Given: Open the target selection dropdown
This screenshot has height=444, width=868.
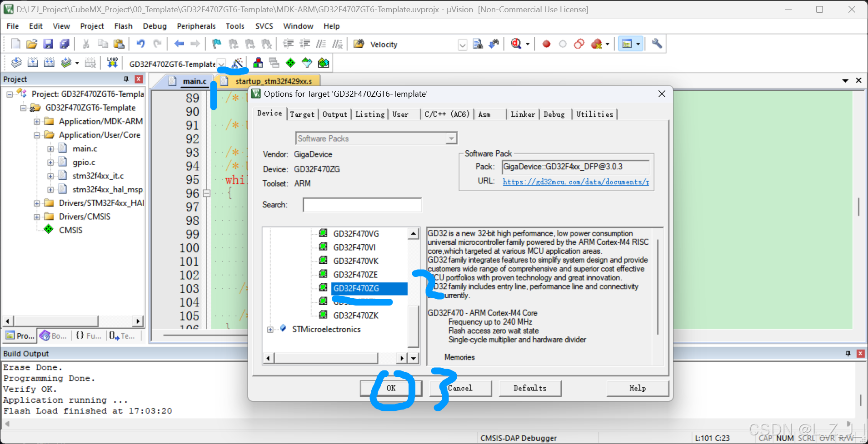Looking at the screenshot, I should (221, 64).
